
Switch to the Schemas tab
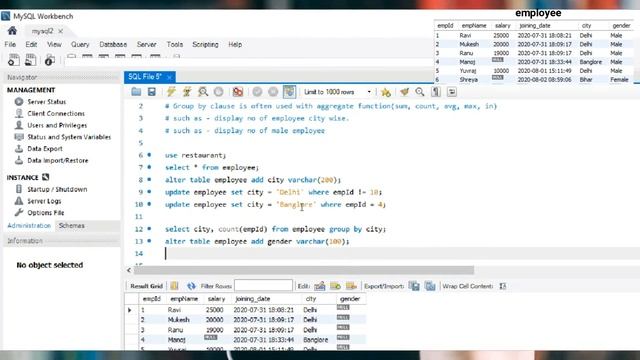click(71, 226)
